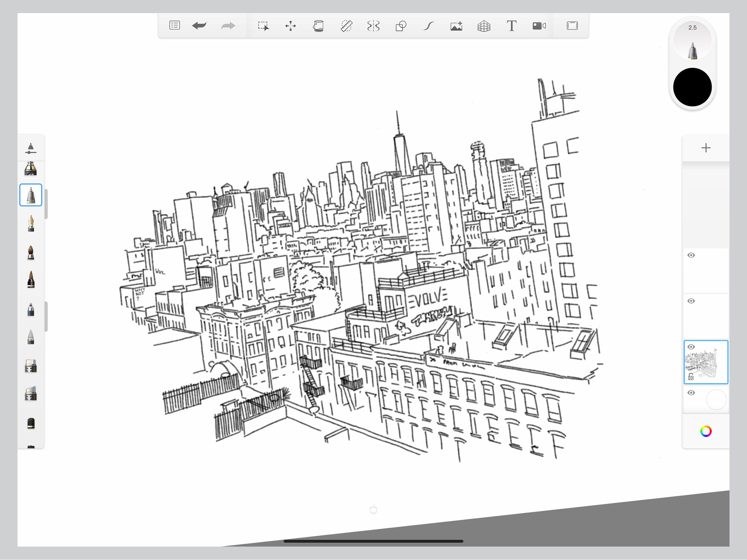The height and width of the screenshot is (560, 747).
Task: Tap the white background color circle
Action: (x=716, y=400)
